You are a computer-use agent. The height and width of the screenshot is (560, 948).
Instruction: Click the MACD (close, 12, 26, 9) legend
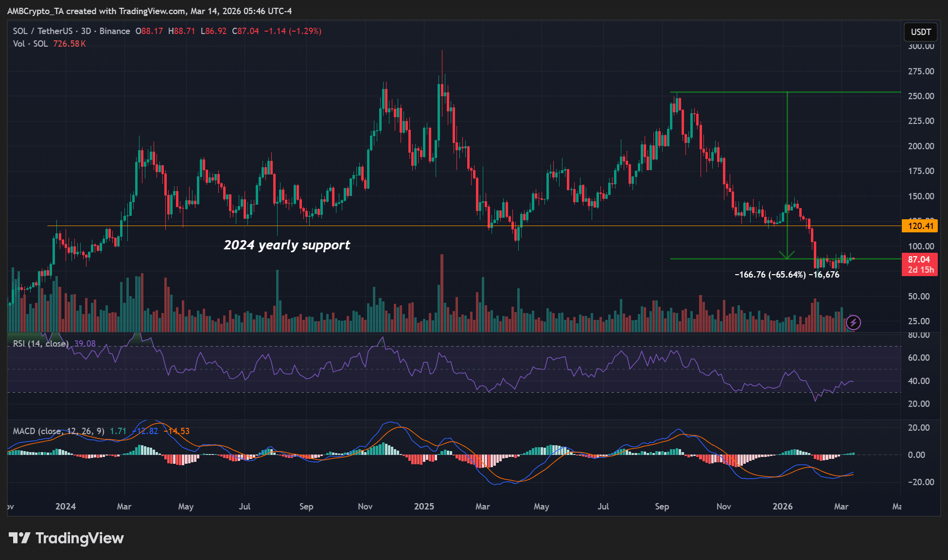pyautogui.click(x=58, y=431)
